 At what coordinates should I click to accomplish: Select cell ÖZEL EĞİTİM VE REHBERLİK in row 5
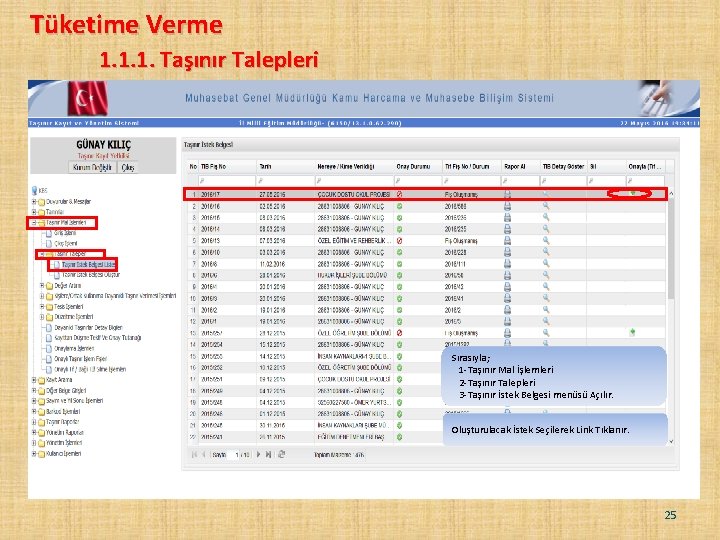354,241
